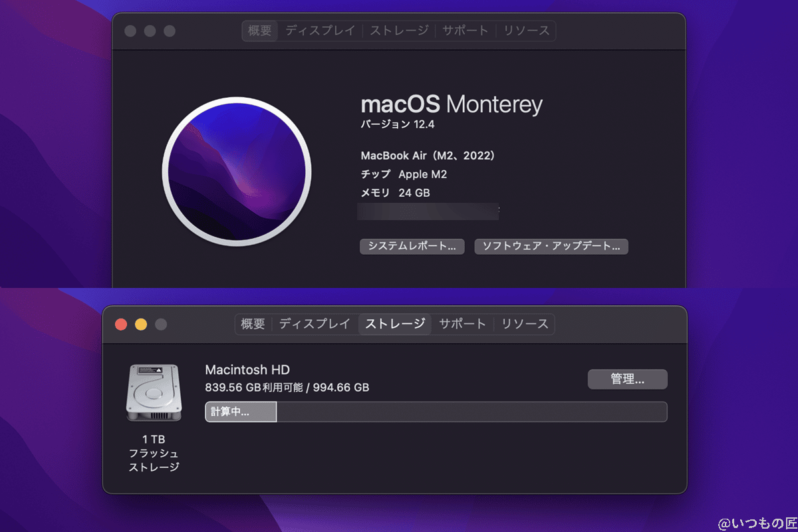This screenshot has height=532, width=798.
Task: Open the サポート tab in the top window
Action: coord(465,31)
